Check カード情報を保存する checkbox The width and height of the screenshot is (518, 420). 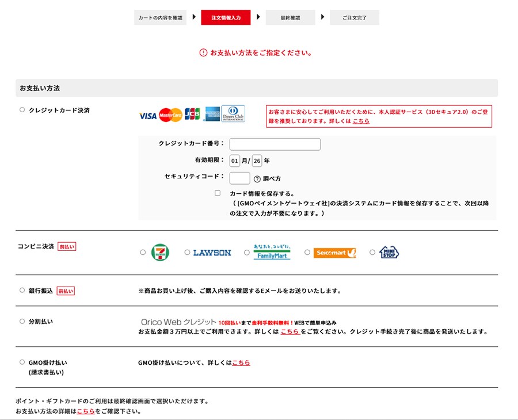pyautogui.click(x=218, y=193)
